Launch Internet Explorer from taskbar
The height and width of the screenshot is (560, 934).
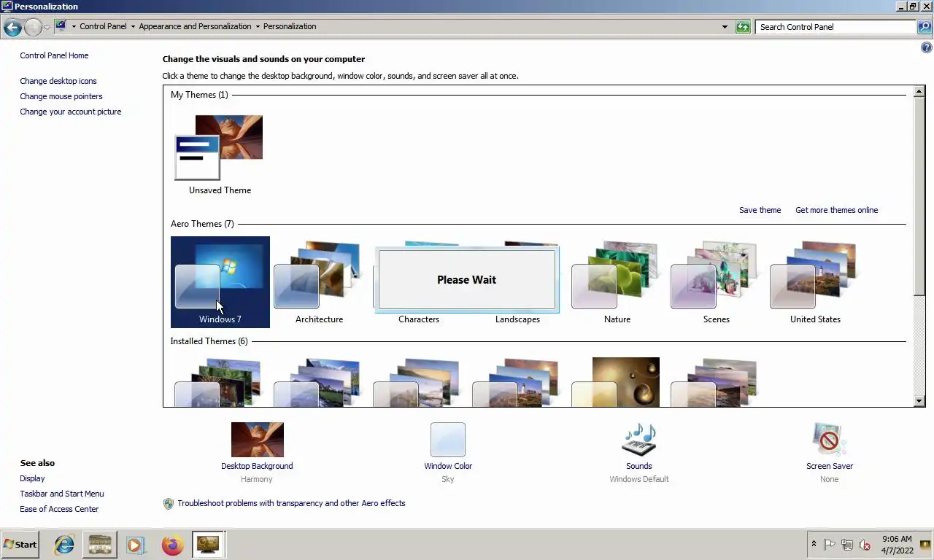pos(64,545)
